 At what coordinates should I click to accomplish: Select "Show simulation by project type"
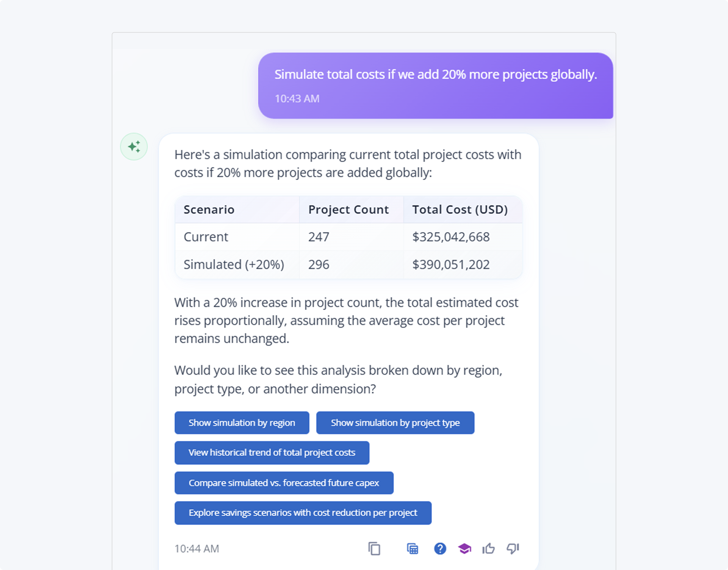395,423
